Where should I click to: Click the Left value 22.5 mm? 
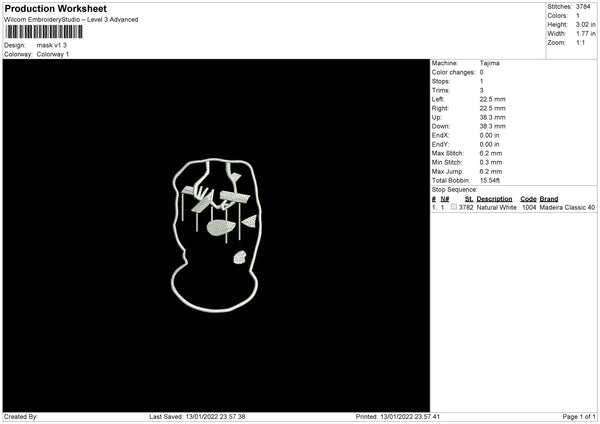coord(492,99)
